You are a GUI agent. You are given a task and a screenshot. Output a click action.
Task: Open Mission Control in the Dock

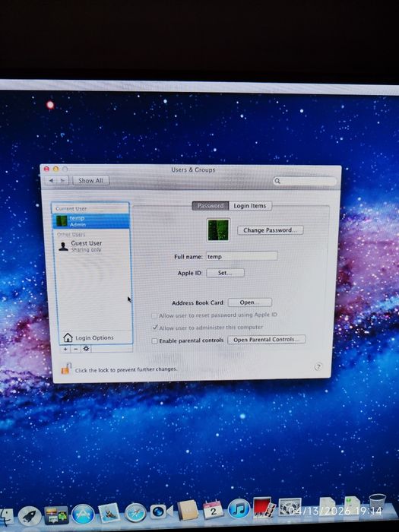[56, 515]
